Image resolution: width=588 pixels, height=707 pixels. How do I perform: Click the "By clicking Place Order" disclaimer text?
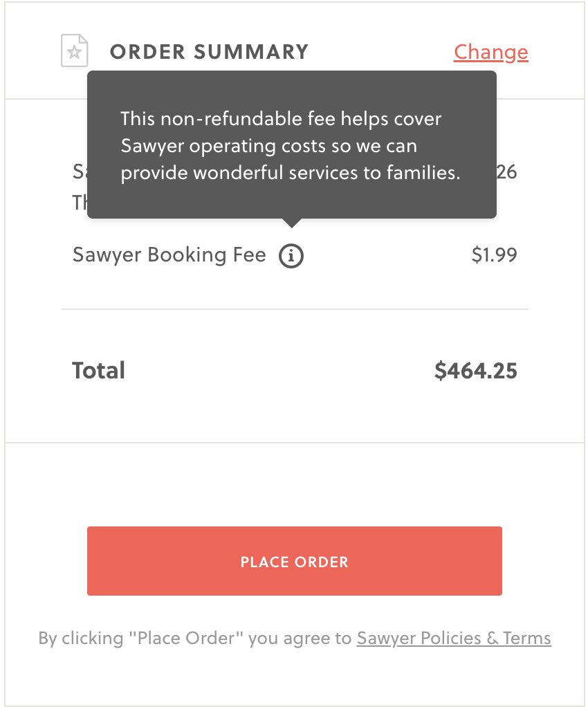195,639
